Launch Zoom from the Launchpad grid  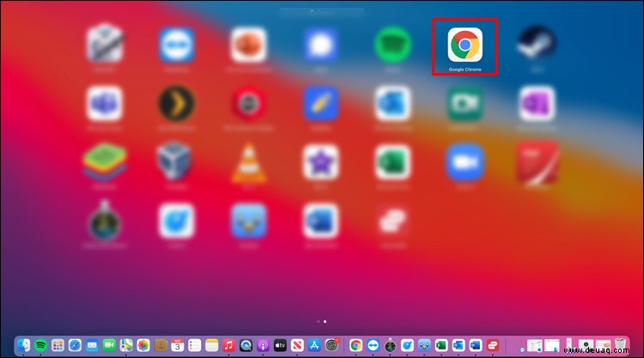[465, 162]
